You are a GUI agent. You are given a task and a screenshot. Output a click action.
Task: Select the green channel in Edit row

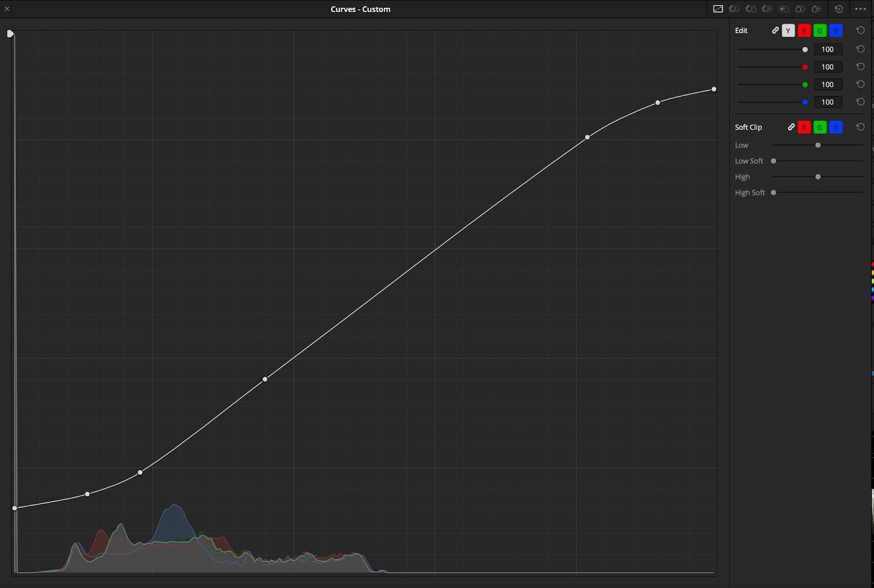tap(820, 31)
